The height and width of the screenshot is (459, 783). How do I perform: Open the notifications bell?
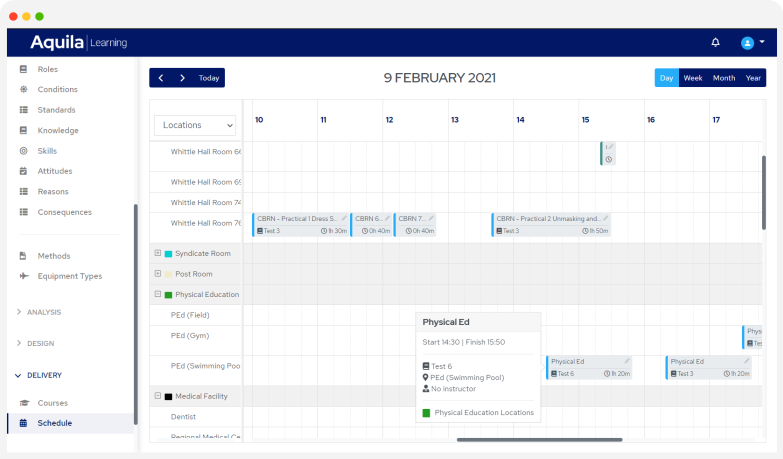pos(715,42)
